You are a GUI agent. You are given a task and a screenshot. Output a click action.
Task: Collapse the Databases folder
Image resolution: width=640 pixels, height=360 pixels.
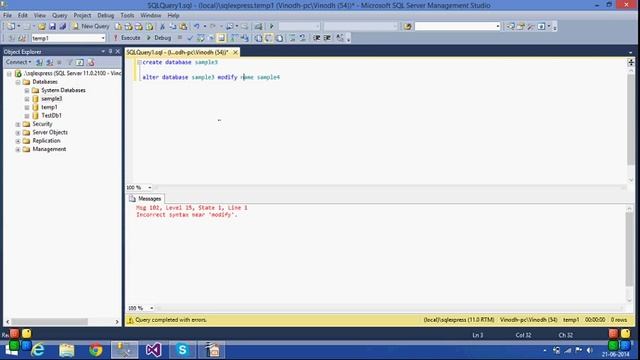click(18, 82)
